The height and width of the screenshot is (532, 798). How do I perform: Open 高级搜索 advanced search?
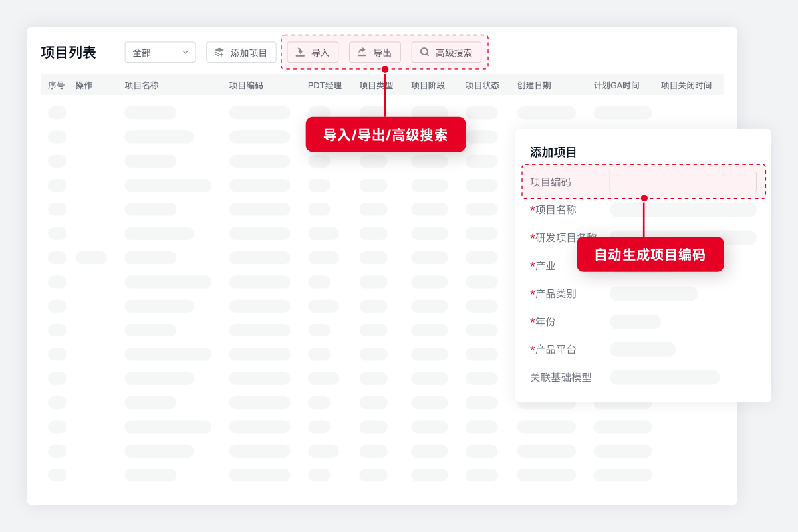click(x=446, y=53)
